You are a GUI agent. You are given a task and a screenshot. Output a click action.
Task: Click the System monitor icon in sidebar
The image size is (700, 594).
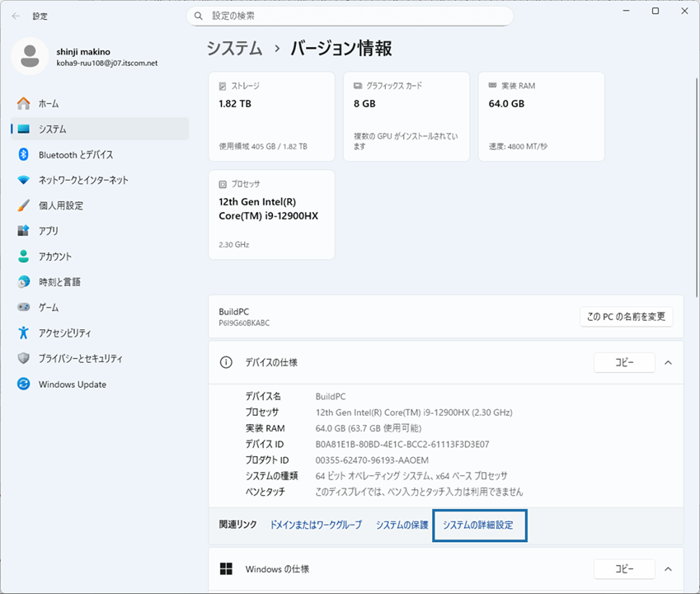coord(24,129)
